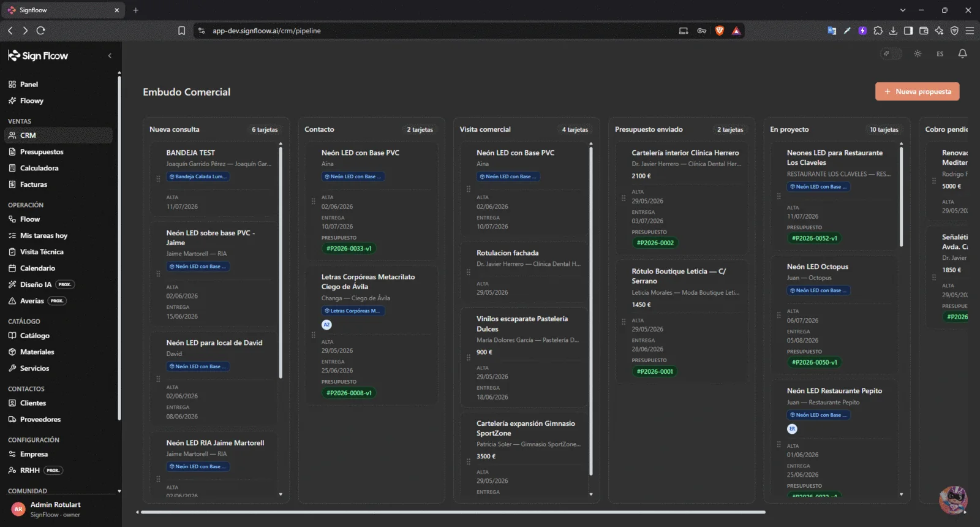Collapse the Sign Floow sidebar chevron

pyautogui.click(x=110, y=56)
